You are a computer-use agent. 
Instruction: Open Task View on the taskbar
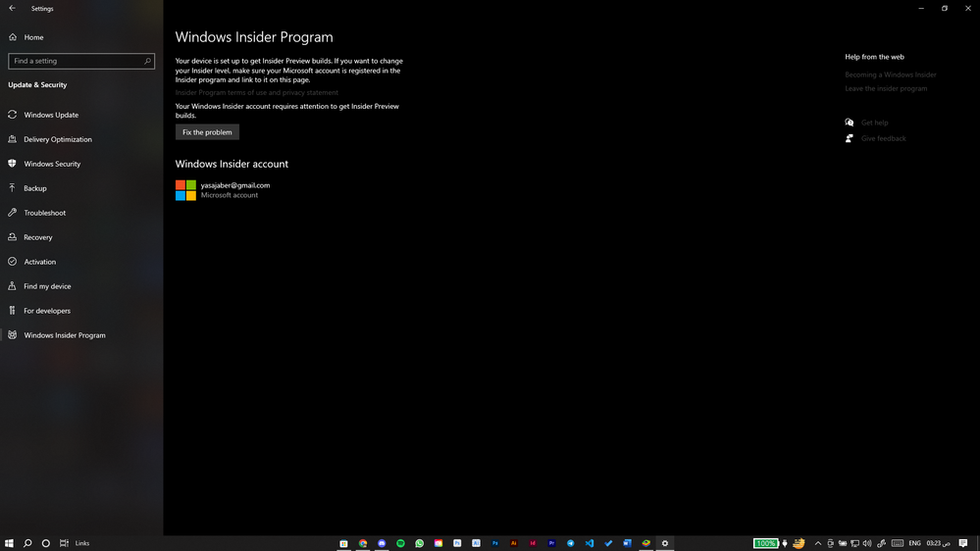[x=64, y=543]
